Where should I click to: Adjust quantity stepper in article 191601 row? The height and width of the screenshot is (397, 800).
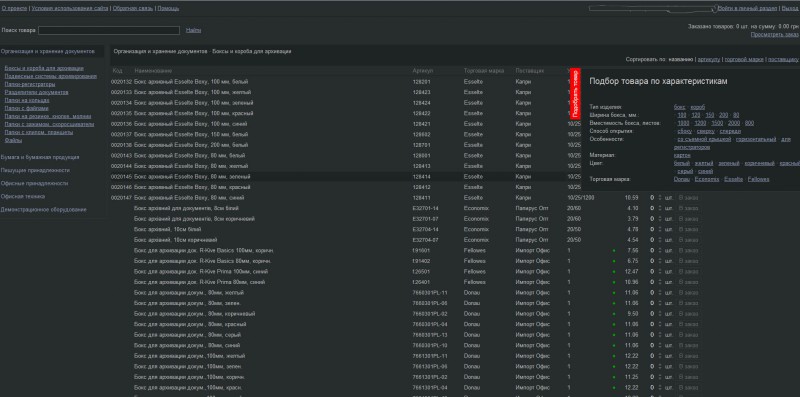pyautogui.click(x=660, y=251)
